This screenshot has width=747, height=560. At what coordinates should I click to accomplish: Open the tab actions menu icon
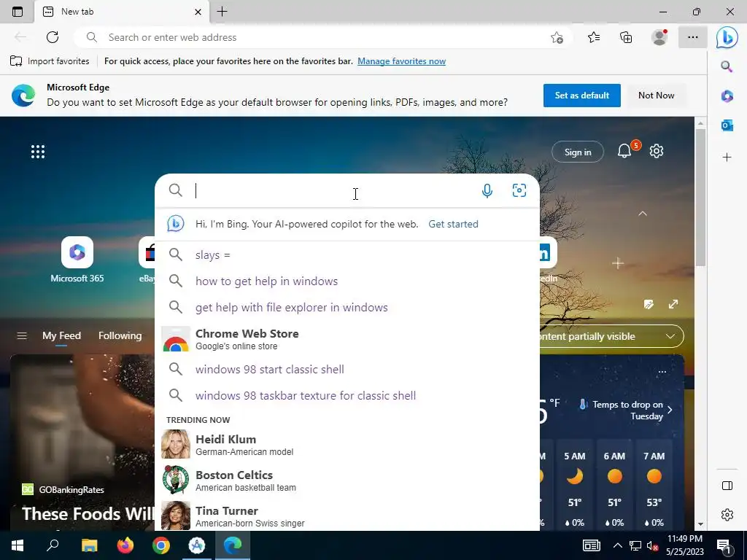pyautogui.click(x=18, y=12)
